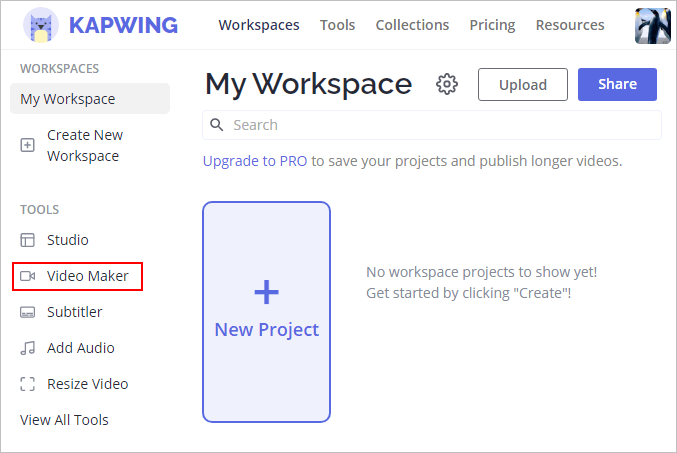Click the Subtitler caption icon
Image resolution: width=677 pixels, height=453 pixels.
28,312
